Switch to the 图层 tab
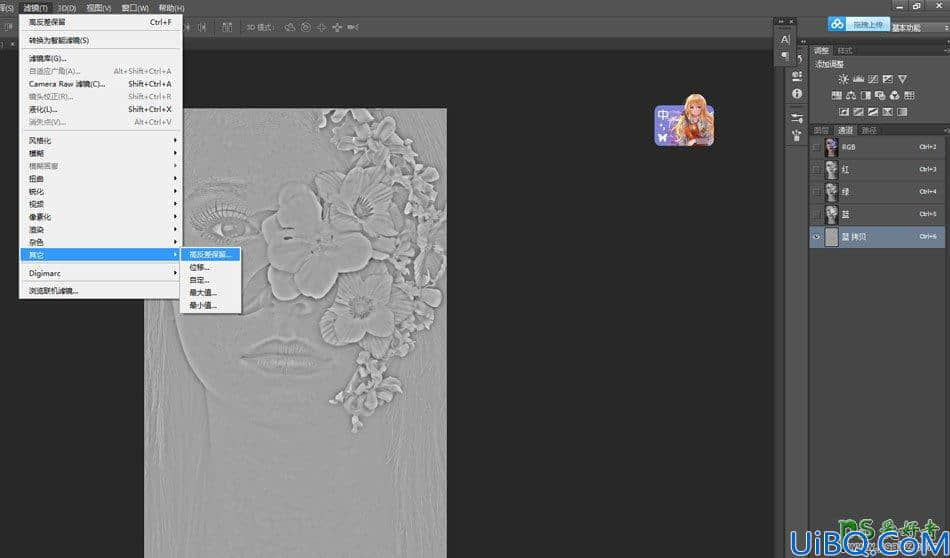 click(821, 130)
